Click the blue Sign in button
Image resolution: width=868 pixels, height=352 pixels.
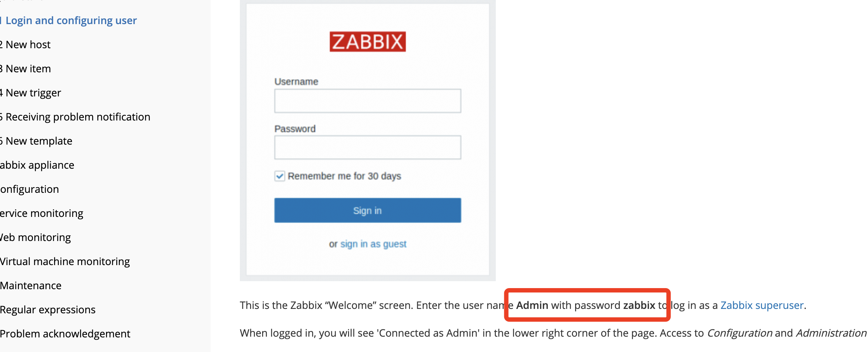click(x=367, y=210)
